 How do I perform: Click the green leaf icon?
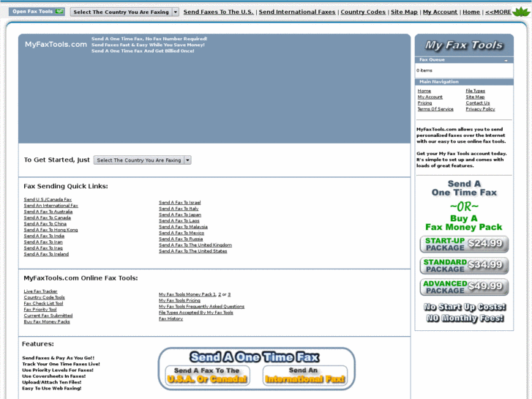point(521,12)
